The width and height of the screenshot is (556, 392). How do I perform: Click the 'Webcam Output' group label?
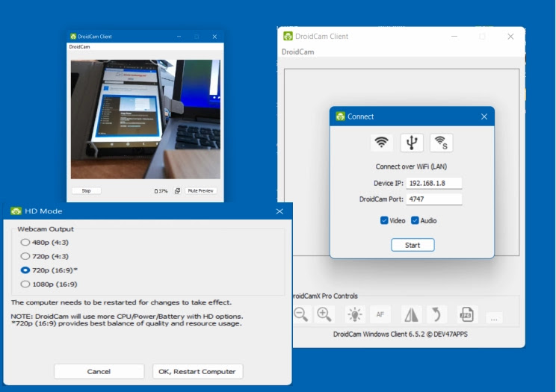coord(46,229)
